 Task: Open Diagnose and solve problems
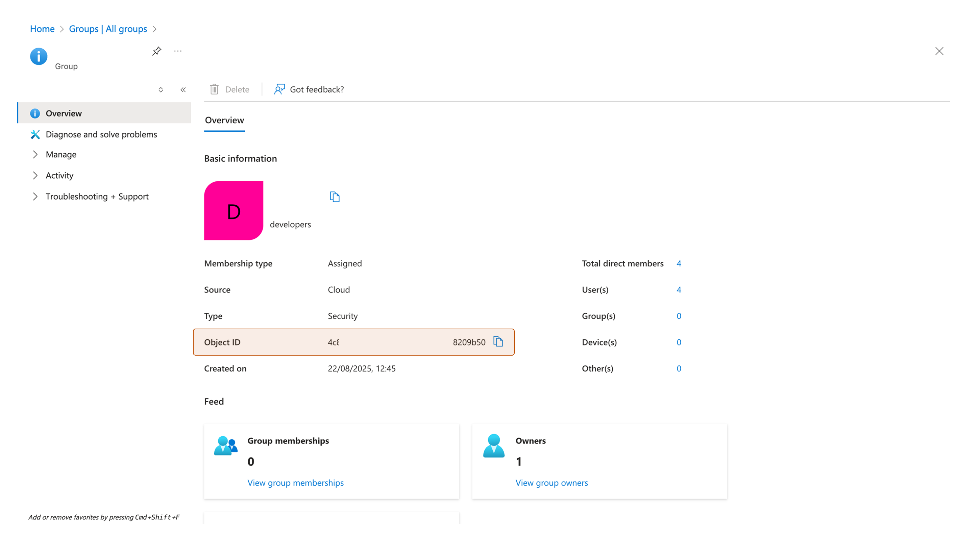pyautogui.click(x=101, y=134)
